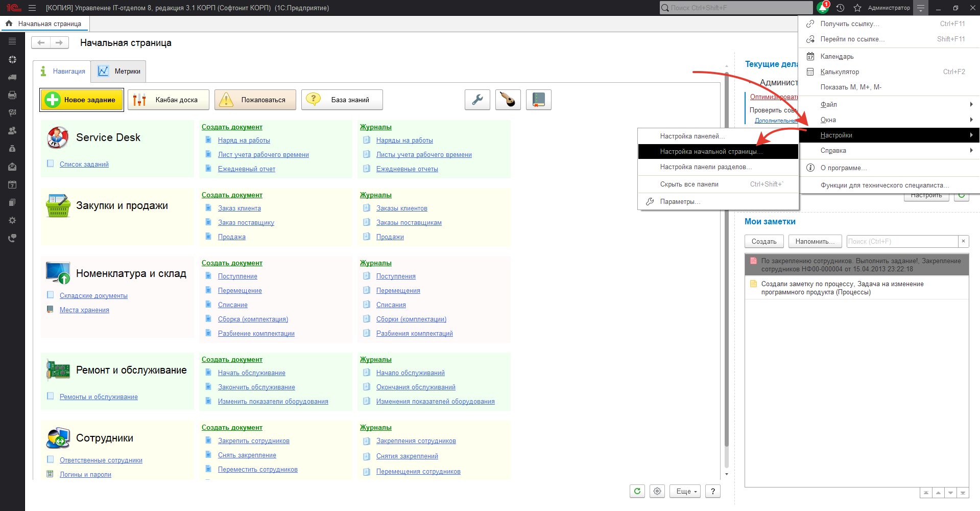The height and width of the screenshot is (511, 980).
Task: Open notifications bell with red badge
Action: 823,8
